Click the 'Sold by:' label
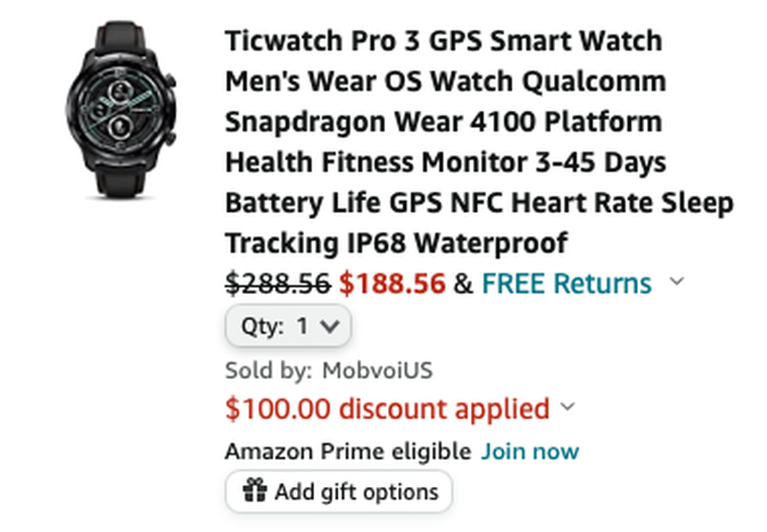 [x=269, y=370]
